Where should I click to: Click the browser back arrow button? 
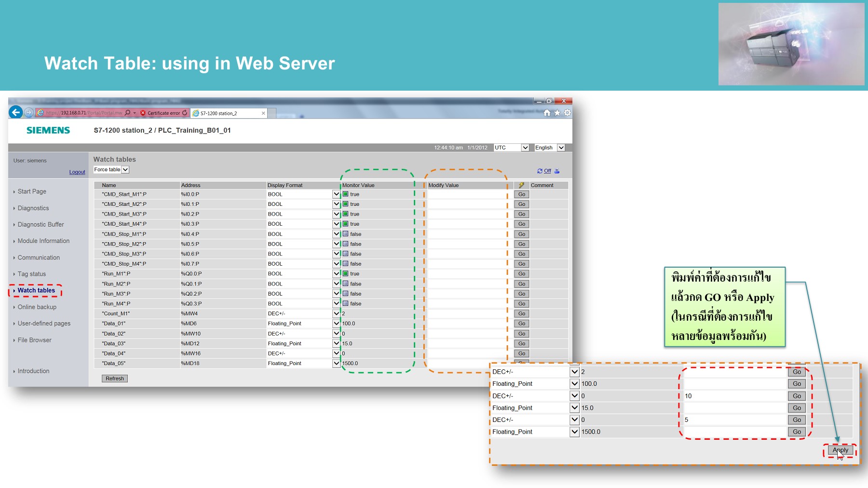[15, 112]
